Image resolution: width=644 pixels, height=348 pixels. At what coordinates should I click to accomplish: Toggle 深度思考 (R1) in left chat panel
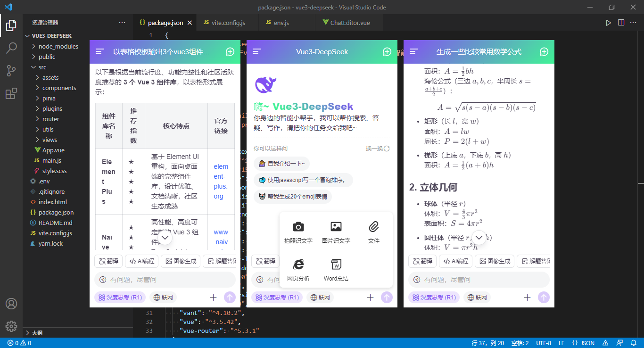click(120, 298)
